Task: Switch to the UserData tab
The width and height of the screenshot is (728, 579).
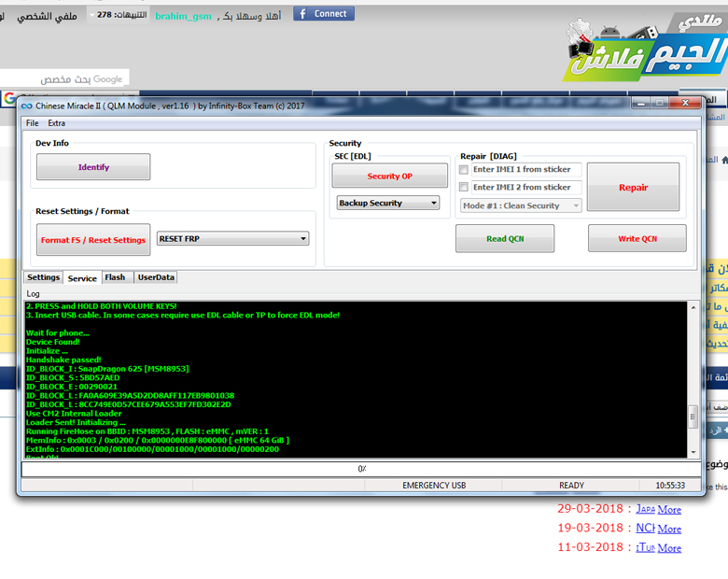Action: pos(156,277)
